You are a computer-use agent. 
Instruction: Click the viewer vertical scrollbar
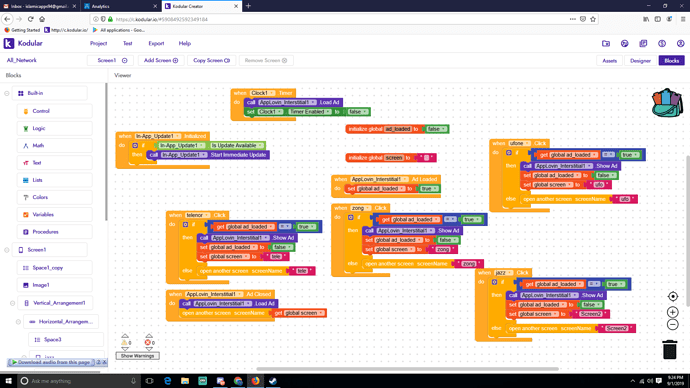point(688,231)
